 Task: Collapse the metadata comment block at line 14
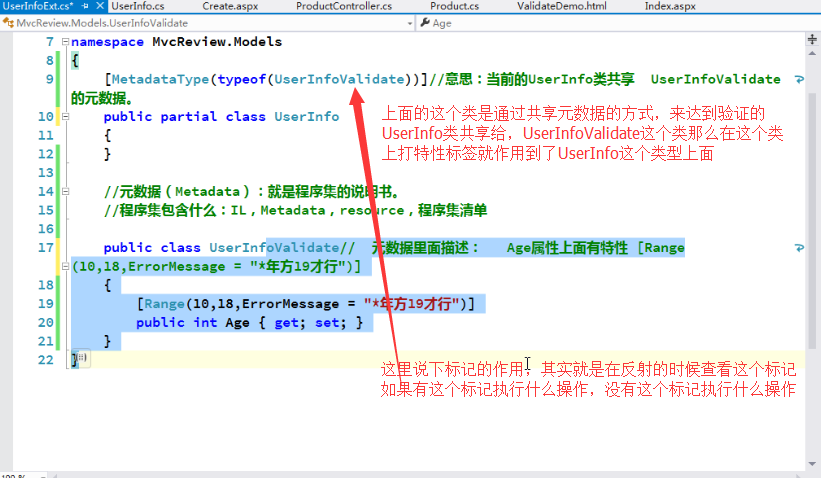65,191
